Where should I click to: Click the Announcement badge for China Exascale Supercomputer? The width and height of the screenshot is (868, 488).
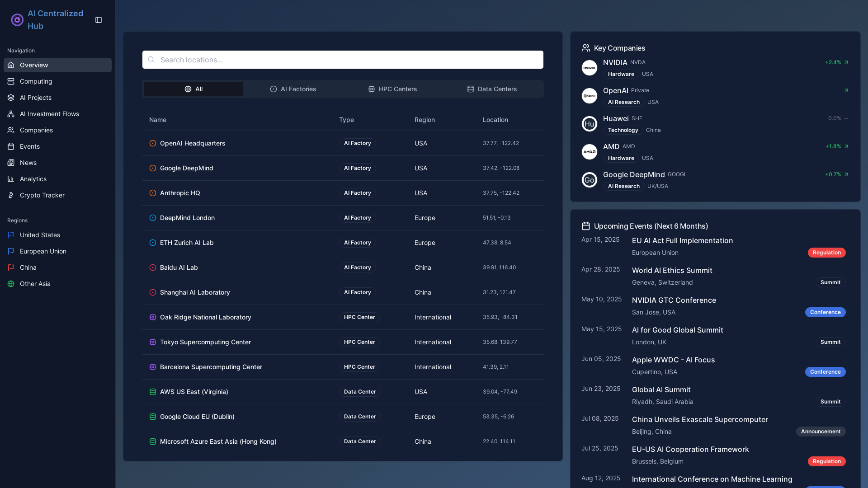(x=821, y=432)
